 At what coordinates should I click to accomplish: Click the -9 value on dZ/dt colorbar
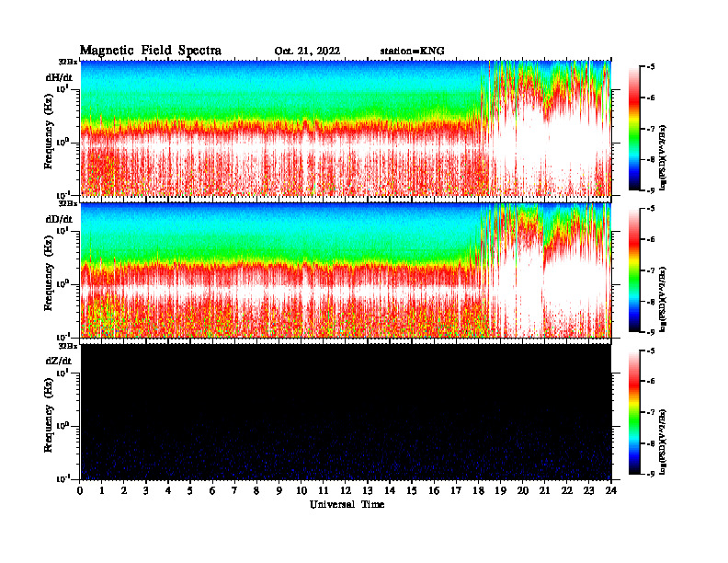click(x=651, y=475)
